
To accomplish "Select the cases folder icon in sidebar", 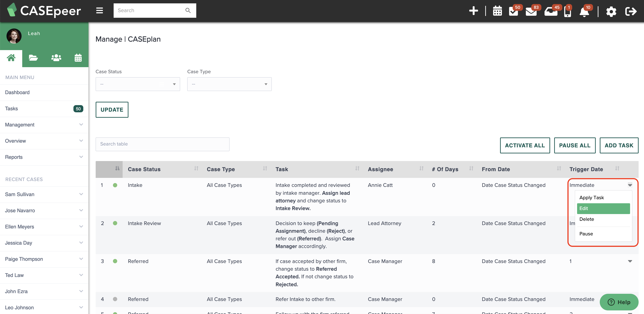I will pos(33,57).
